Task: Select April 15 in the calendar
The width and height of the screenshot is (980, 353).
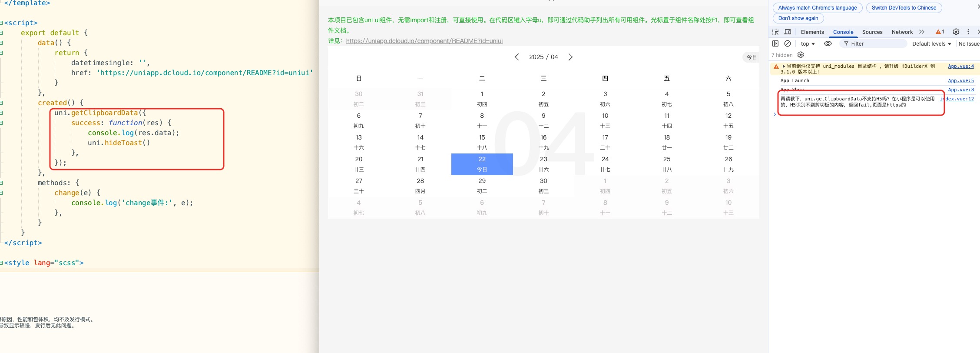Action: [482, 142]
